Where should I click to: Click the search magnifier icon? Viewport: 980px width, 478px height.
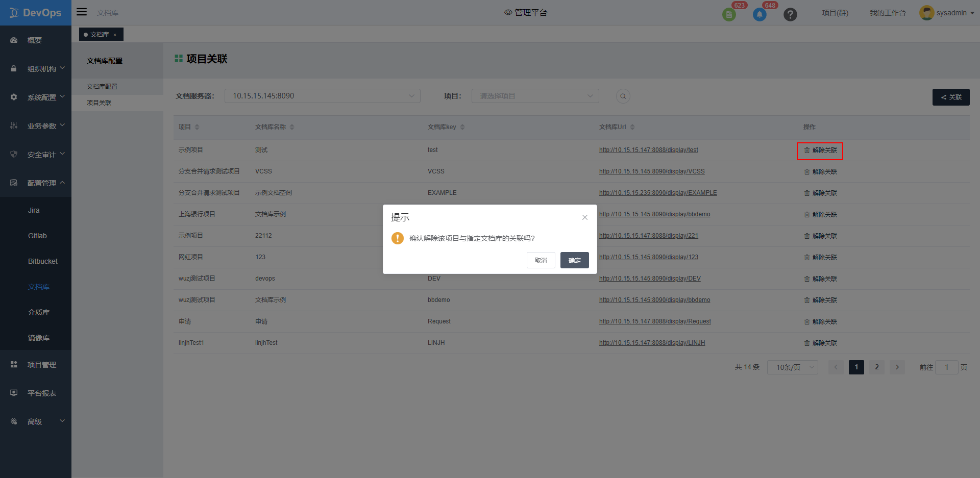pyautogui.click(x=623, y=96)
